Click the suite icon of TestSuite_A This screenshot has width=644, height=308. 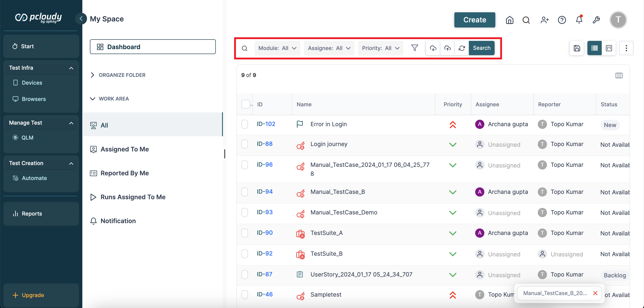pyautogui.click(x=300, y=234)
